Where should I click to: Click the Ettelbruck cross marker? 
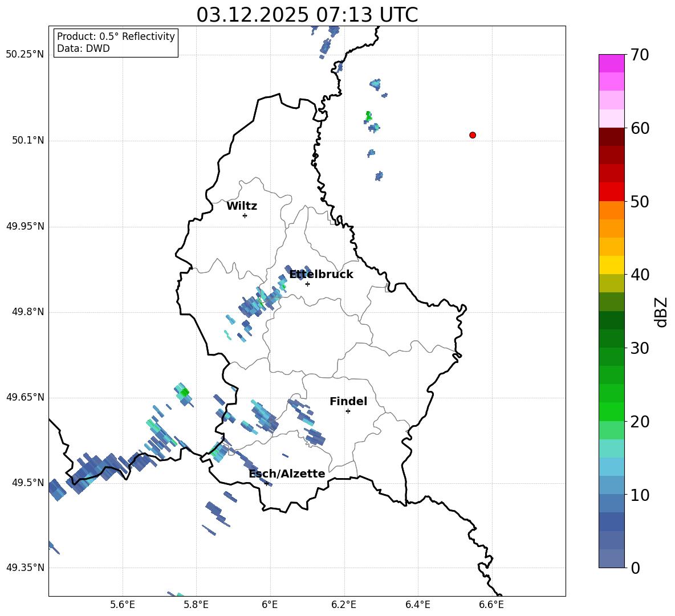pos(307,284)
